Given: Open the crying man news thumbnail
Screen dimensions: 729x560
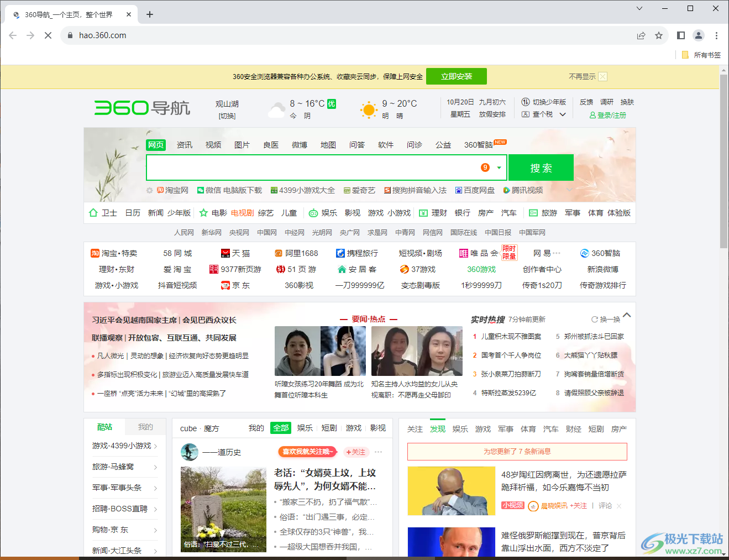Looking at the screenshot, I should pyautogui.click(x=451, y=491).
